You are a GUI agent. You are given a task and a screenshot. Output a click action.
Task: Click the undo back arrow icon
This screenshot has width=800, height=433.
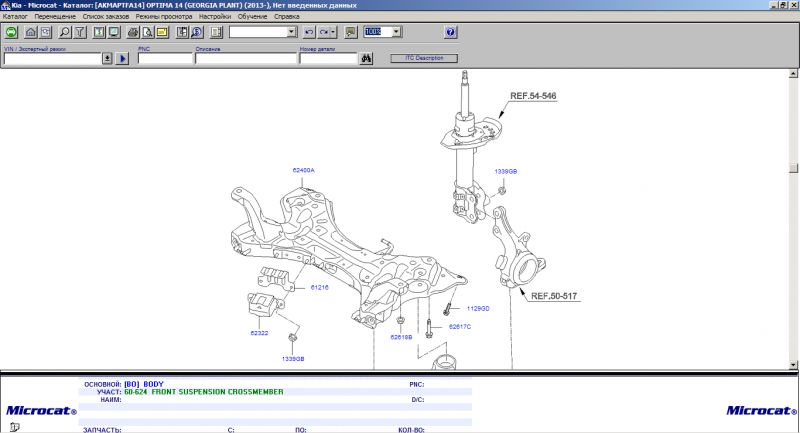coord(309,32)
